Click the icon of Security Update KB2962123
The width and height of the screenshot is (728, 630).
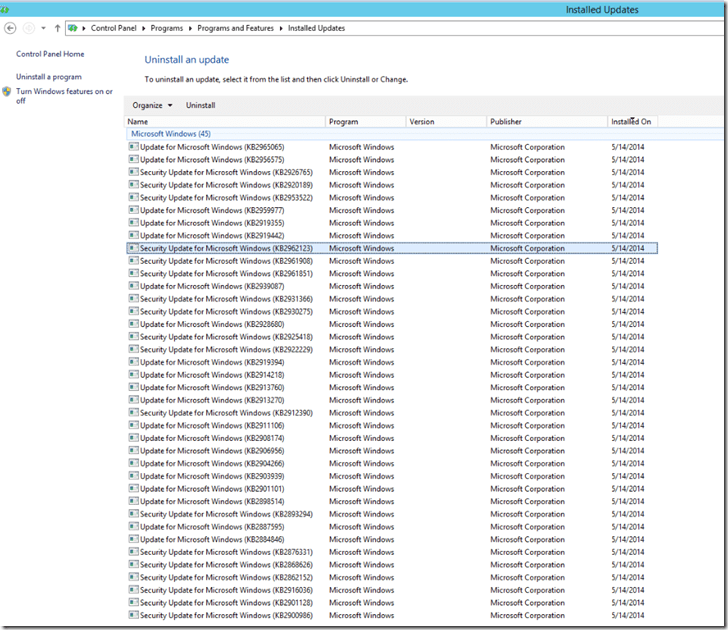pyautogui.click(x=133, y=248)
